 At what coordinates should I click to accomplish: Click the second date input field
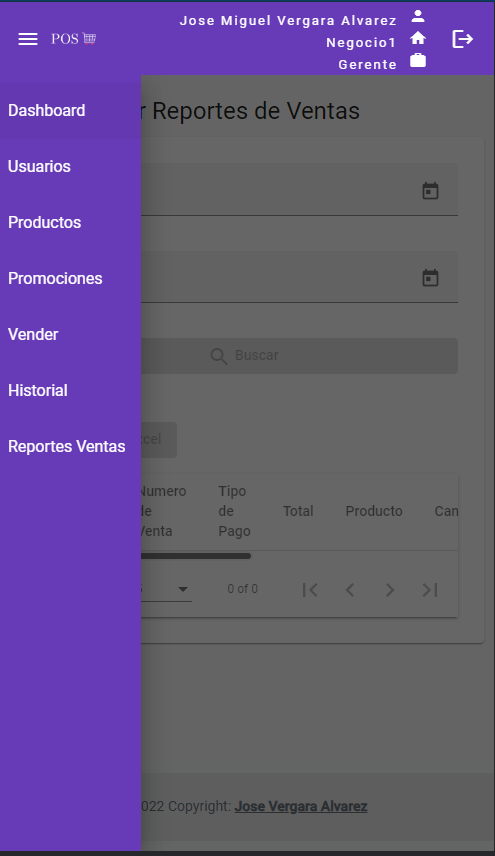coord(299,277)
